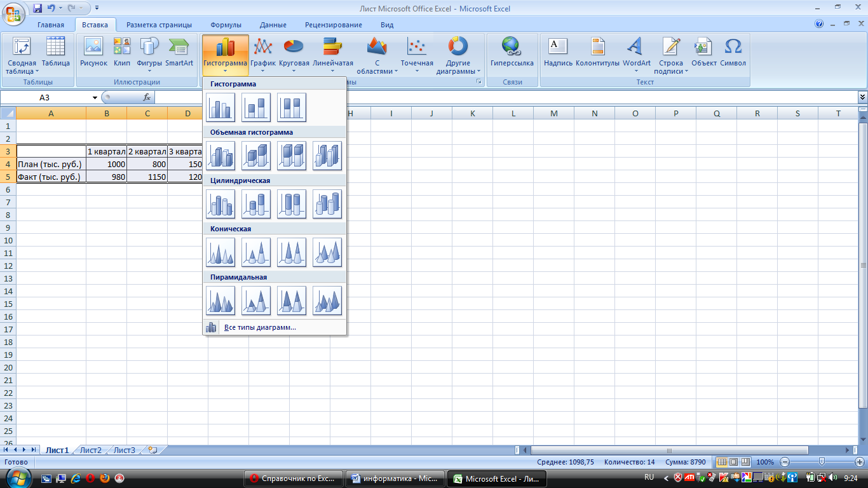Switch to Главная ribbon tab

(51, 25)
